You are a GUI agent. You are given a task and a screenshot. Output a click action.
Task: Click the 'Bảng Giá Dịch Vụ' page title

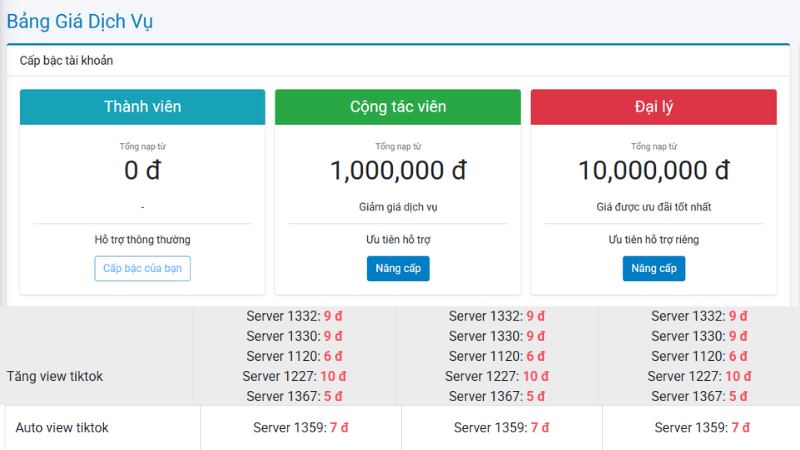pos(80,22)
